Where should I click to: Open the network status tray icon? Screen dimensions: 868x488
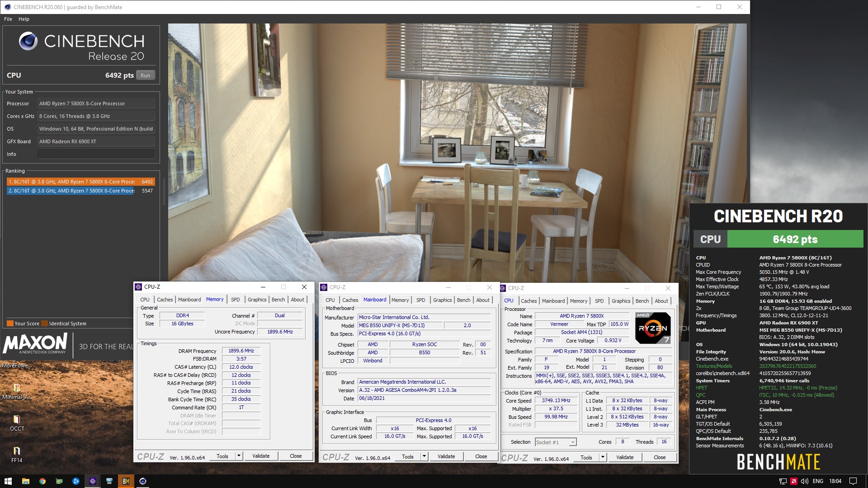[783, 481]
